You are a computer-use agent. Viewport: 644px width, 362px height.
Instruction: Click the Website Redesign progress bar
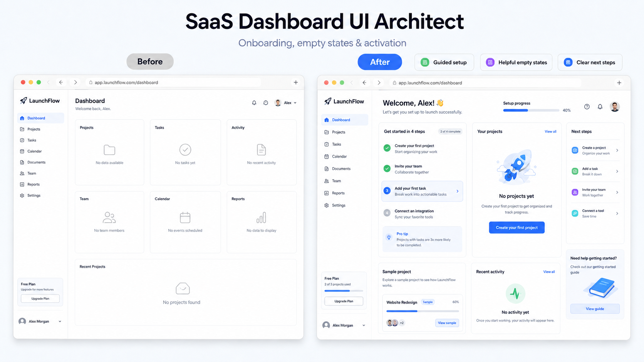click(x=423, y=311)
